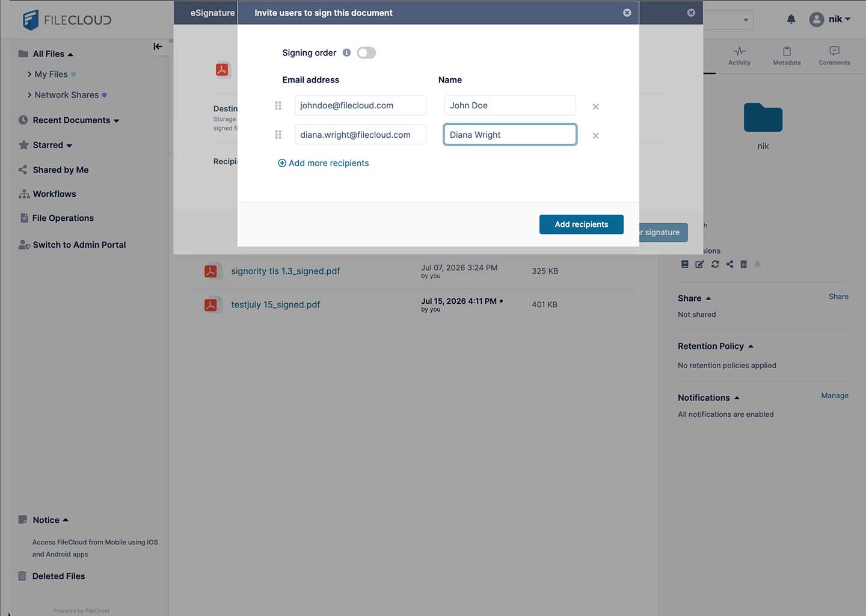Close the Invite users dialog
This screenshot has height=616, width=866.
click(x=627, y=13)
